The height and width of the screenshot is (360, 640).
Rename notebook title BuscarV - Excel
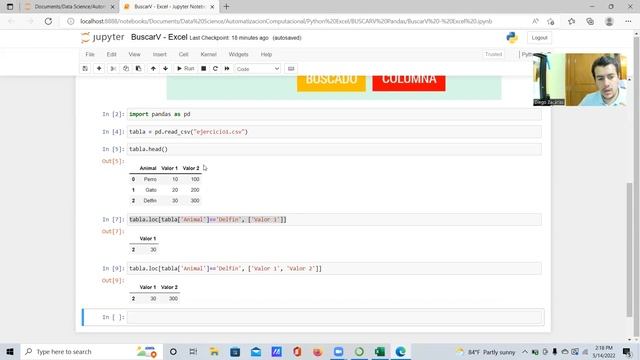(x=159, y=37)
